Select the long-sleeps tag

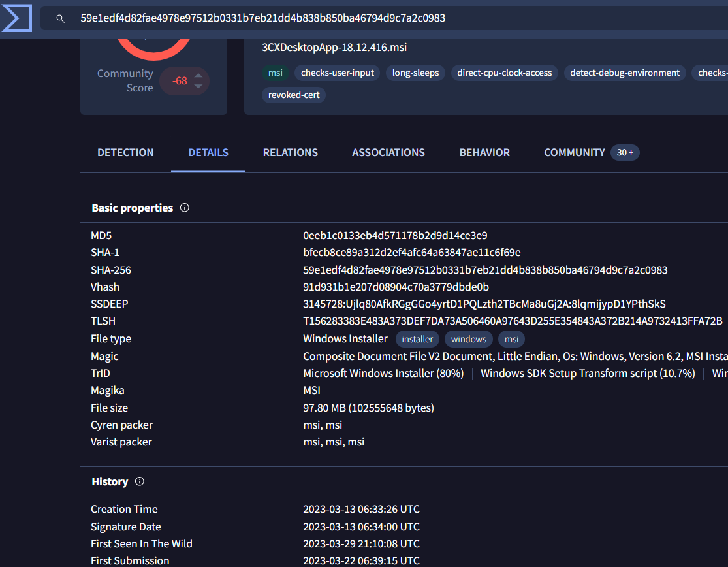(415, 73)
